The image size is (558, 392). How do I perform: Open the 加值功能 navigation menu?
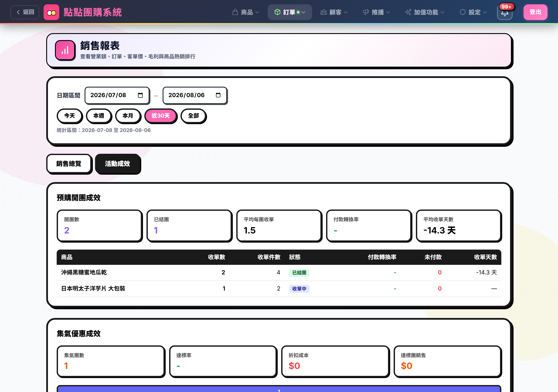(425, 12)
